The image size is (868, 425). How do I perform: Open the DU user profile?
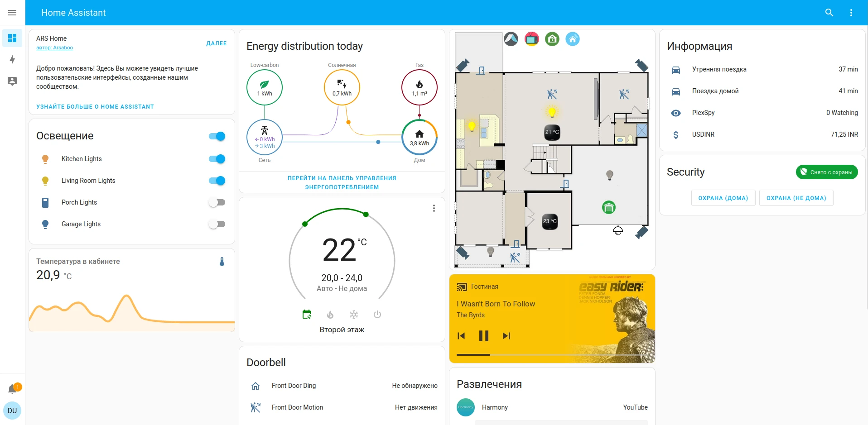[12, 411]
